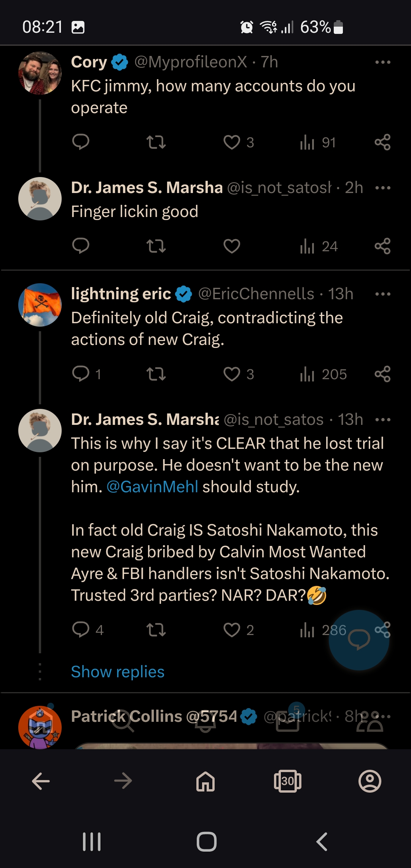View analytics for lightning eric's tweet

tap(323, 374)
